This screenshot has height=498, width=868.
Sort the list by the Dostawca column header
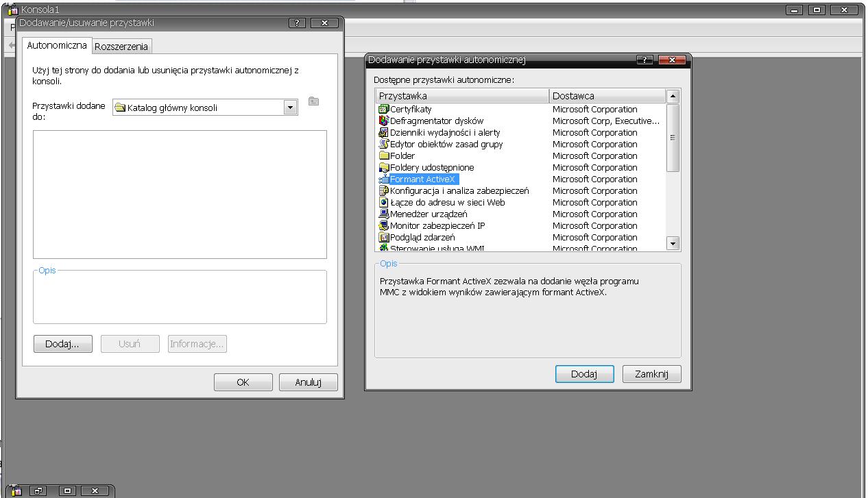607,96
